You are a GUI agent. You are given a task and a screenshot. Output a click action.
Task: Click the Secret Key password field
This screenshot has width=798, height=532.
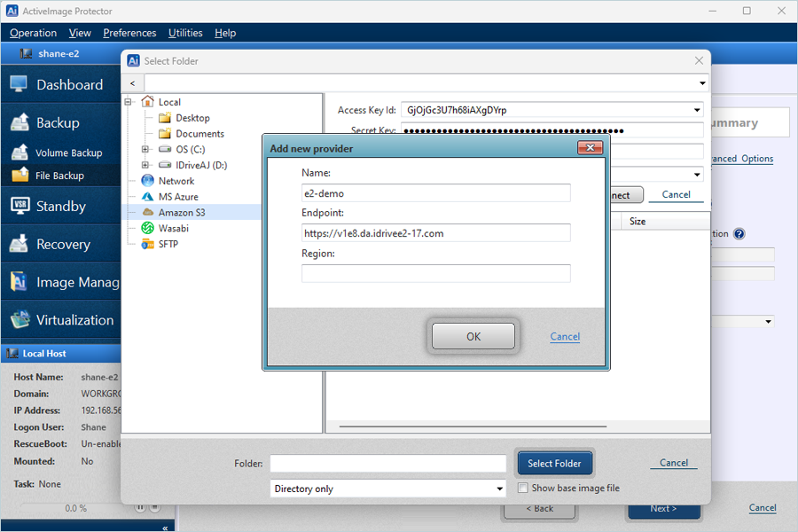(x=552, y=131)
